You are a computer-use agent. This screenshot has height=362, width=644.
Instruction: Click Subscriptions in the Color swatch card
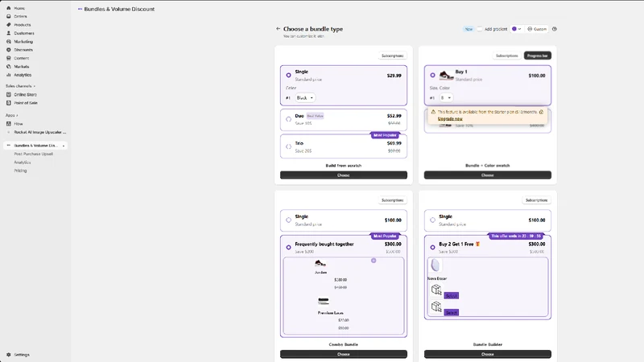(506, 56)
